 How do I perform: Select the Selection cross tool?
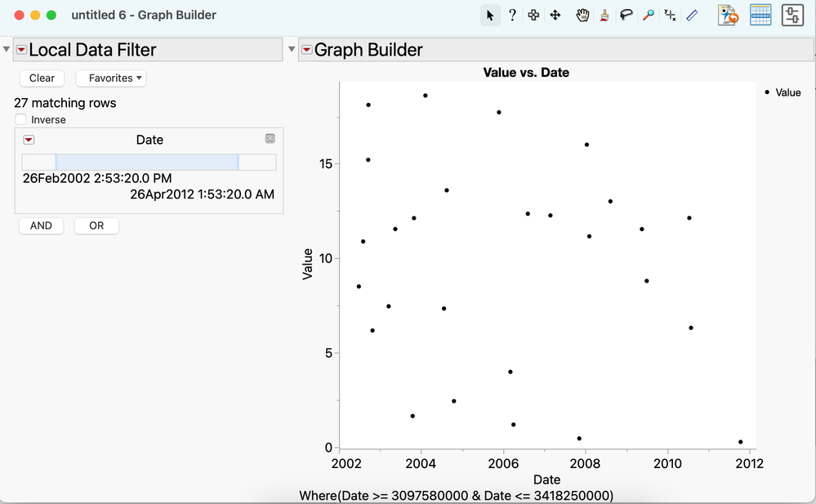tap(533, 15)
